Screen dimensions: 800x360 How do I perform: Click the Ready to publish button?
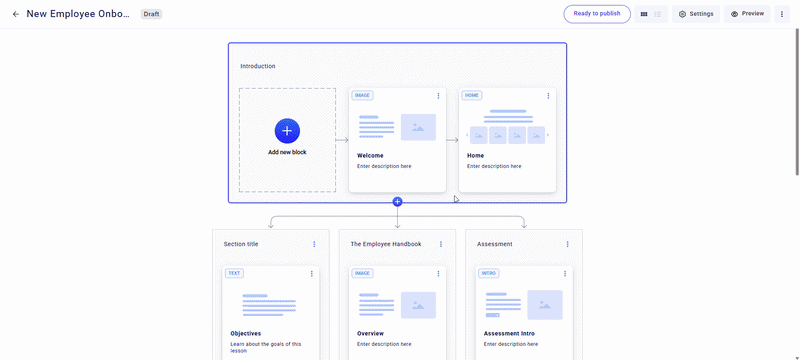pos(597,14)
